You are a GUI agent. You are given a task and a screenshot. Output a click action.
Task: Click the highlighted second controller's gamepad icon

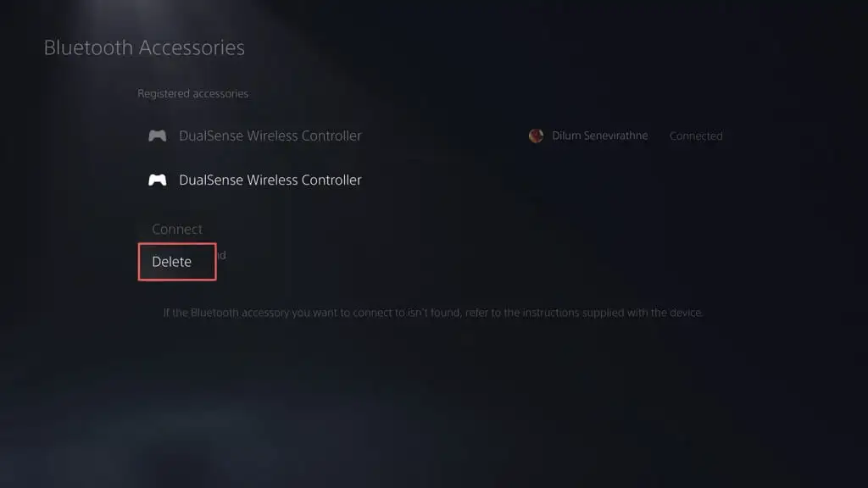157,180
